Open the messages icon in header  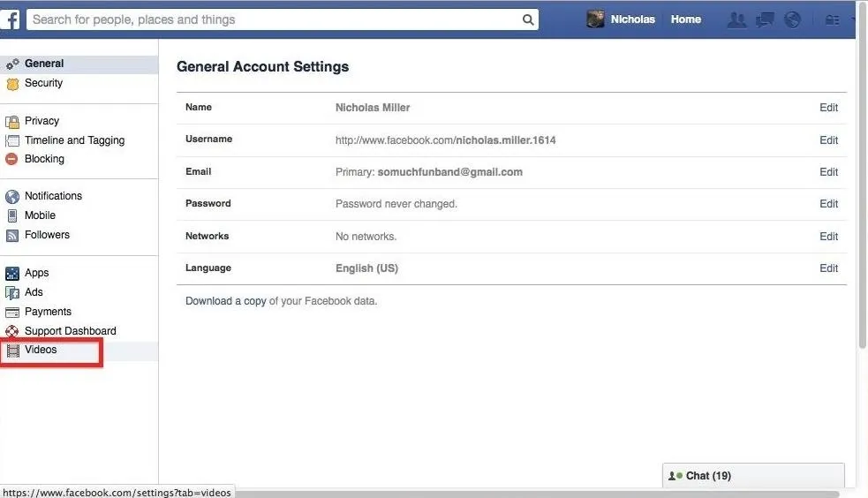(x=765, y=20)
